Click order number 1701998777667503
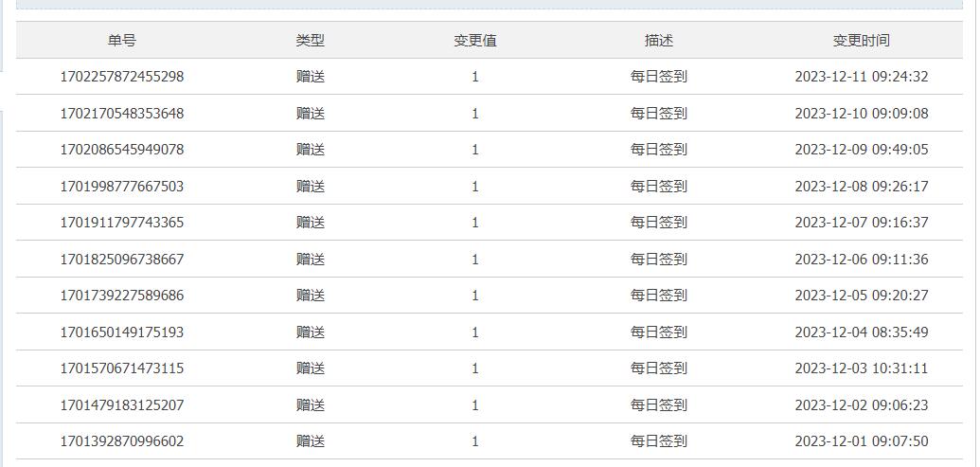The width and height of the screenshot is (980, 467). coord(122,187)
